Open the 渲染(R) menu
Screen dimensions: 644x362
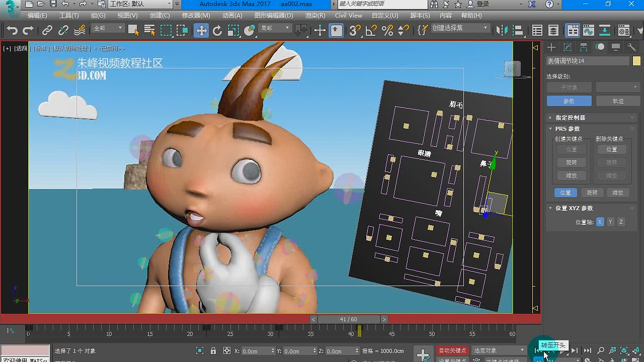(315, 16)
